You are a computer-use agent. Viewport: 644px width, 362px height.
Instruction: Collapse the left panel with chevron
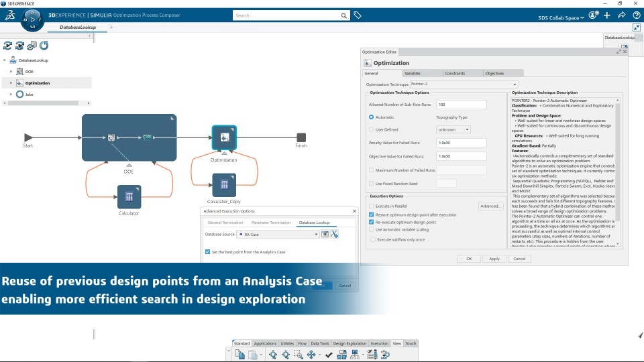[89, 36]
